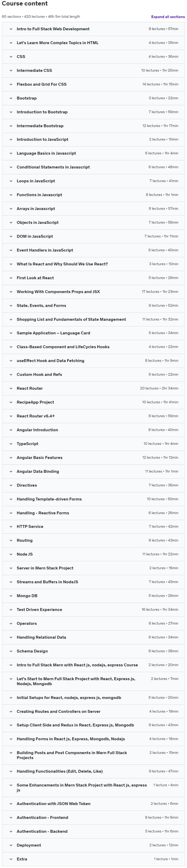The width and height of the screenshot is (187, 868).
Task: Click the chevron beside Extra section
Action: pos(11,859)
